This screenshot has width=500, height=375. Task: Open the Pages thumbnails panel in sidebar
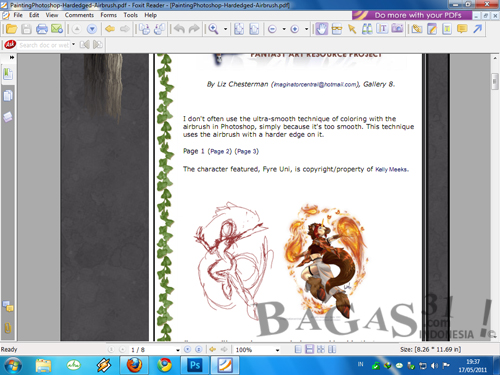tap(8, 96)
